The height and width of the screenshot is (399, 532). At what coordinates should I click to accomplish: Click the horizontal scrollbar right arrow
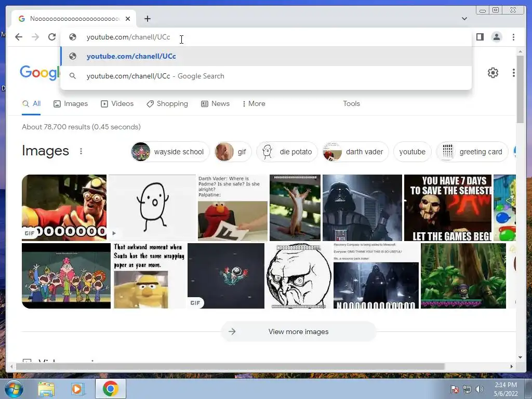coord(512,366)
